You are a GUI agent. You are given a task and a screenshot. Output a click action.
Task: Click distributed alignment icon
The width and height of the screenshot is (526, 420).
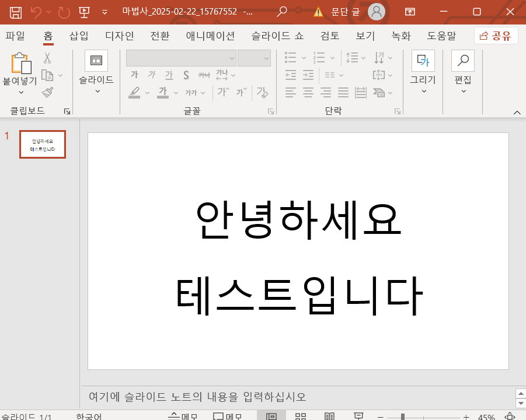(361, 92)
